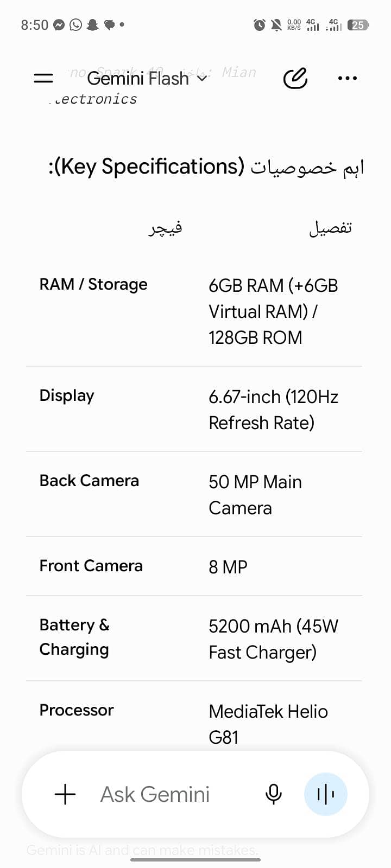Tap the microphone voice input icon
Viewport: 391px width, 868px height.
[x=274, y=794]
